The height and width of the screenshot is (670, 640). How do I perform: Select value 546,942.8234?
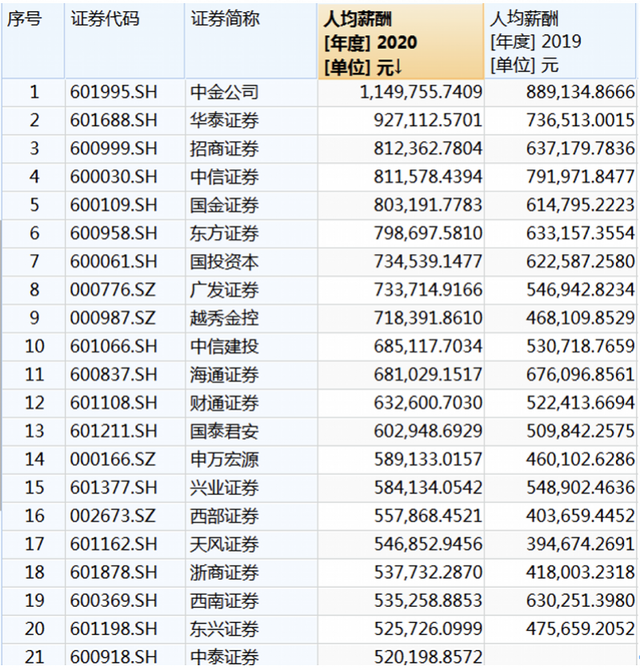[x=561, y=290]
